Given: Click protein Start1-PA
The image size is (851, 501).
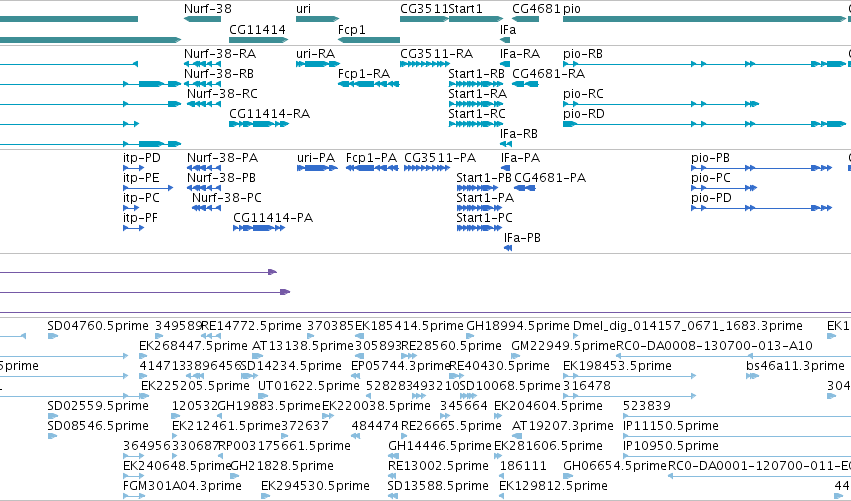Looking at the screenshot, I should [x=485, y=198].
